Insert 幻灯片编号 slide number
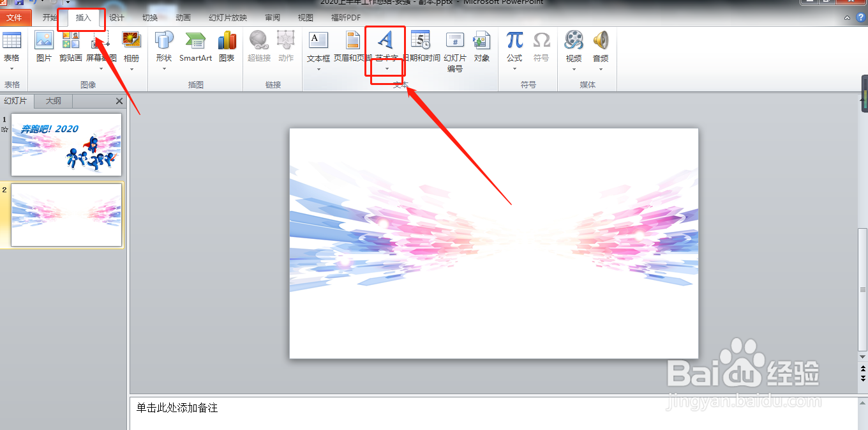868x430 pixels. 455,40
